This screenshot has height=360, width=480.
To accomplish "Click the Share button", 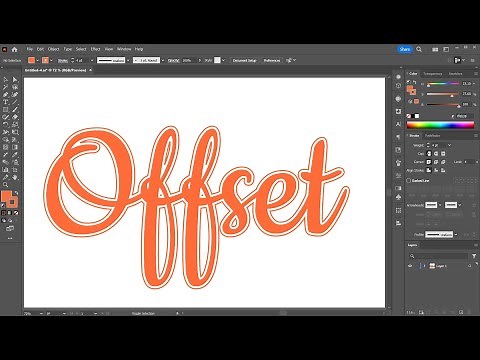I will tap(405, 49).
